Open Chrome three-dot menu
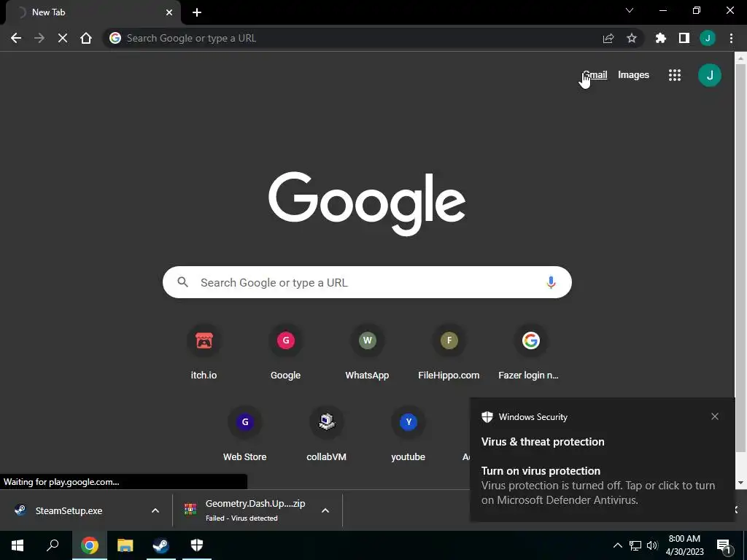 click(x=731, y=38)
